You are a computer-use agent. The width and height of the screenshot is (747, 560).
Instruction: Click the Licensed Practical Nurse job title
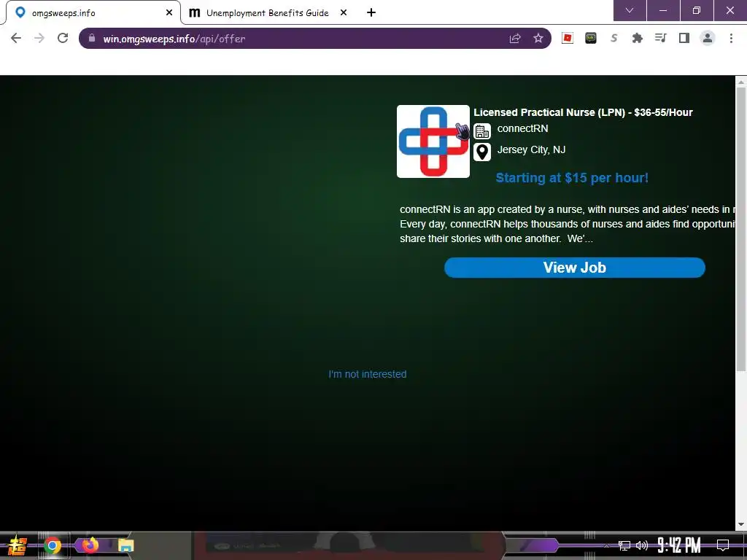[x=583, y=112]
